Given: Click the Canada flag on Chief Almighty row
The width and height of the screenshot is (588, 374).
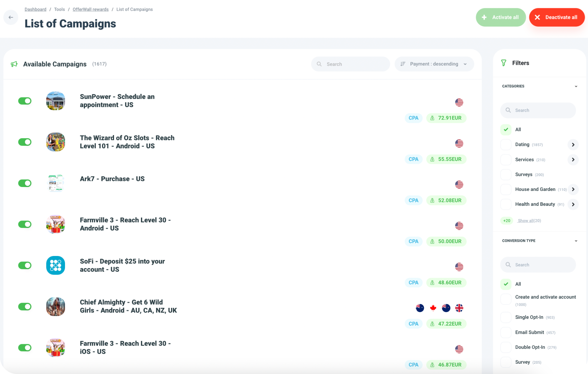Looking at the screenshot, I should pyautogui.click(x=433, y=308).
